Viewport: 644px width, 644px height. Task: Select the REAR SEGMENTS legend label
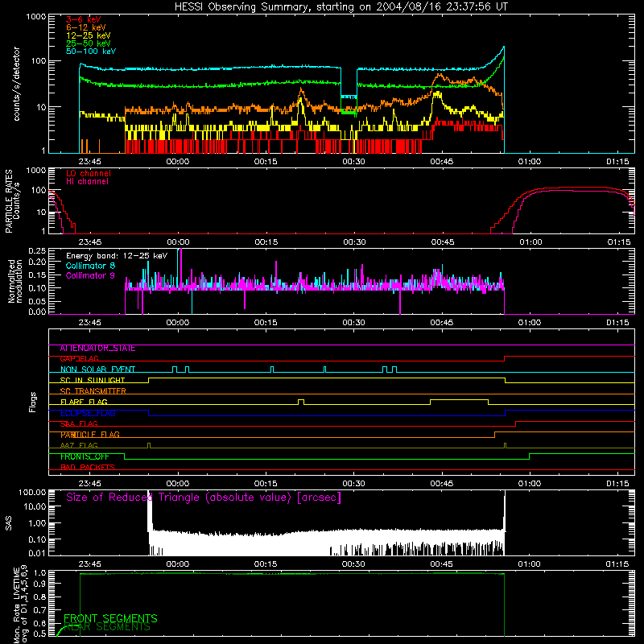(108, 627)
